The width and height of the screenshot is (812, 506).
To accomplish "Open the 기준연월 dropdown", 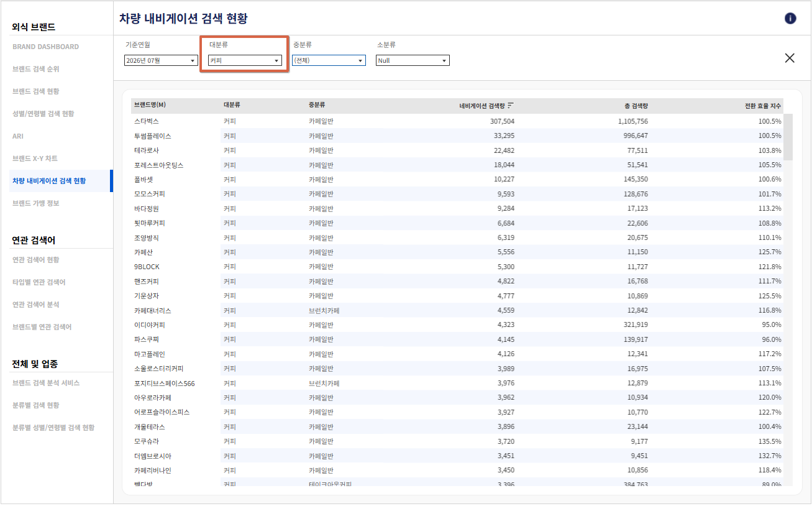I will coord(161,60).
